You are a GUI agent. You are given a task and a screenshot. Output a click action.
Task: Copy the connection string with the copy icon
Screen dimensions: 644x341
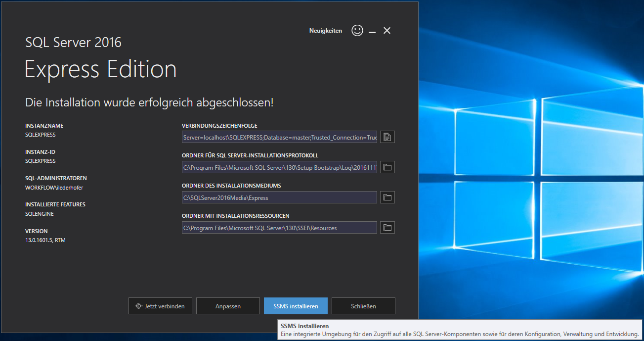coord(387,137)
